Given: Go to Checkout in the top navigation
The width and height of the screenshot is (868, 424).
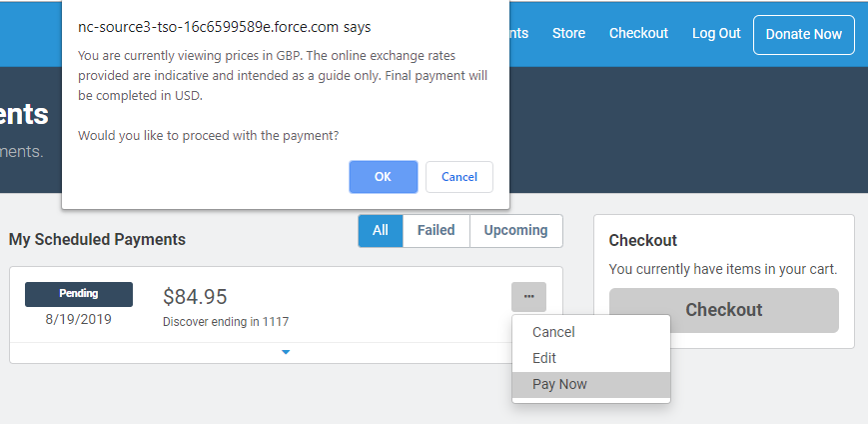Looking at the screenshot, I should click(x=638, y=33).
